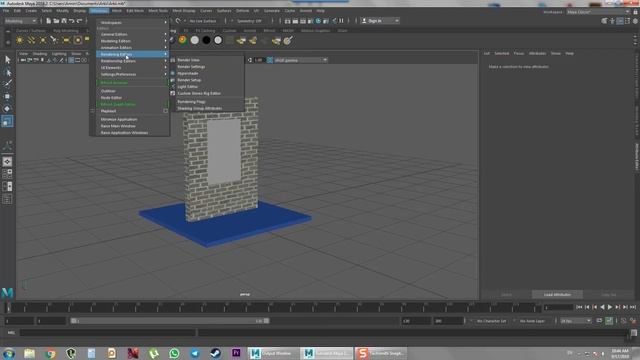The height and width of the screenshot is (360, 640).
Task: Click the point light shelf icon
Action: [x=42, y=40]
